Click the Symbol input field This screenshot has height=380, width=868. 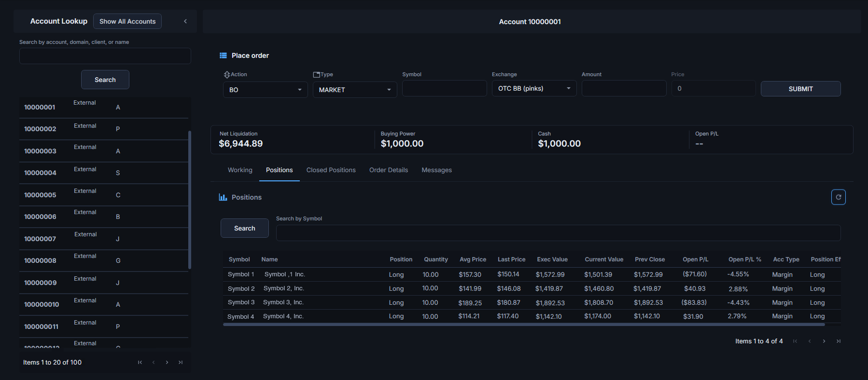pyautogui.click(x=445, y=88)
